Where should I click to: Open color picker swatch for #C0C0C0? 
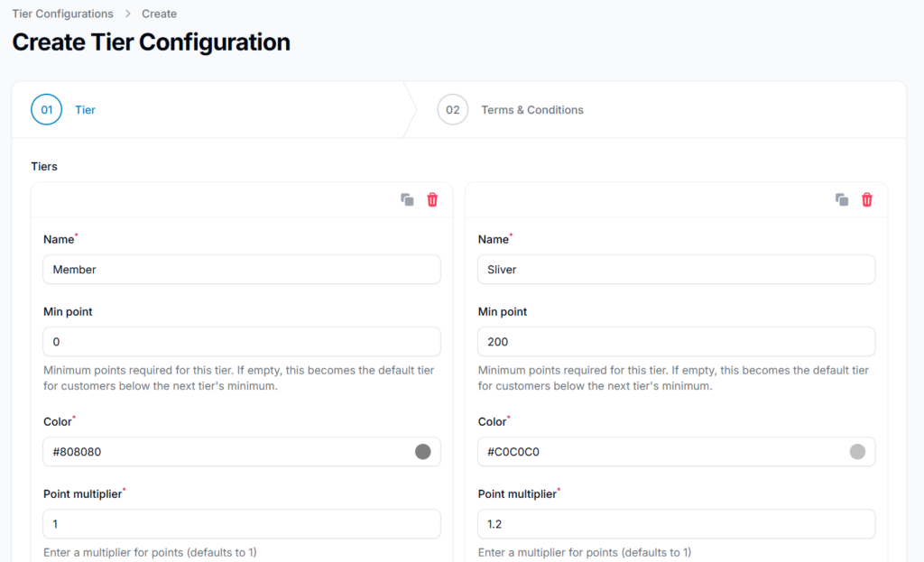point(857,452)
